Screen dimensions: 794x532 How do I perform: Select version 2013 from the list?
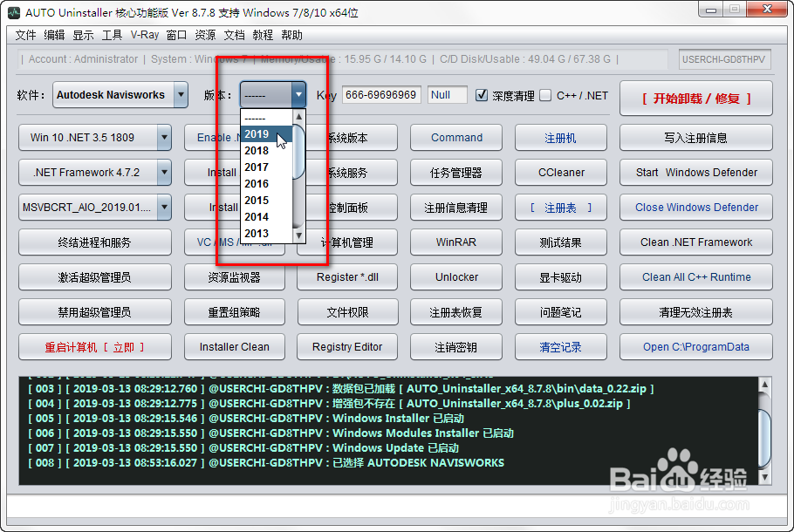[267, 234]
